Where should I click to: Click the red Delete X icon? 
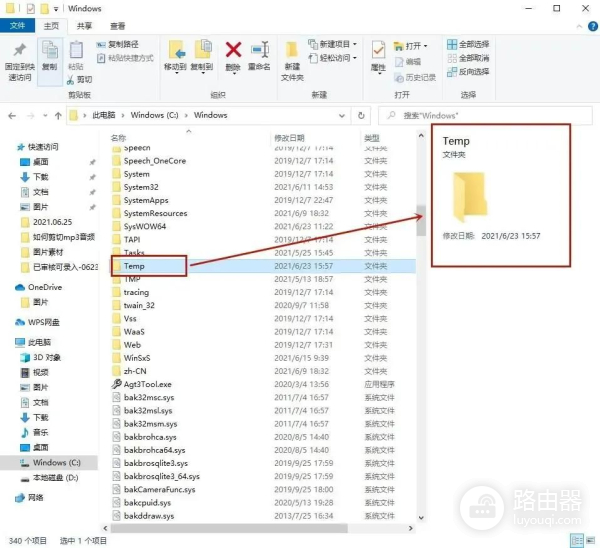pos(233,50)
